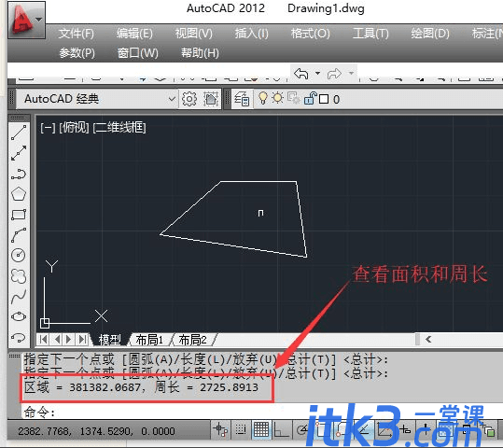Open workspace settings gear
This screenshot has width=503, height=448.
(189, 99)
